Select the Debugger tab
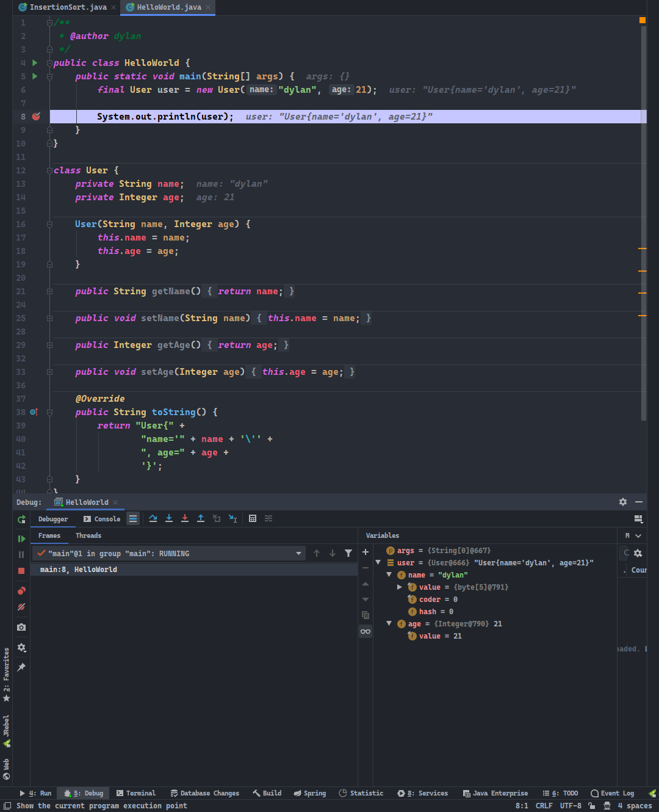This screenshot has height=812, width=659. click(53, 519)
